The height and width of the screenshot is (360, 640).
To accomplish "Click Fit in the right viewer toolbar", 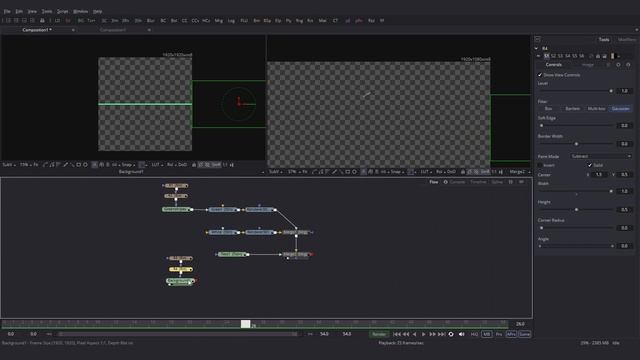I will [x=305, y=172].
